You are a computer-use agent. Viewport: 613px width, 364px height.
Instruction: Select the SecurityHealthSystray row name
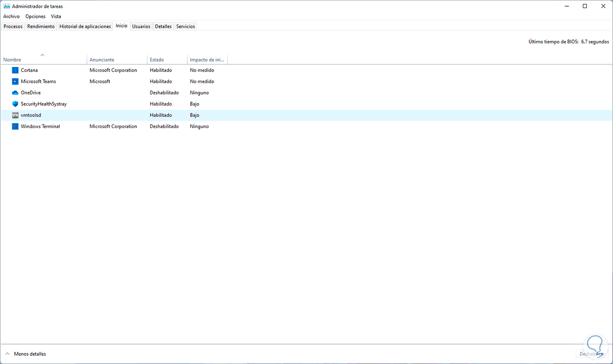[44, 104]
